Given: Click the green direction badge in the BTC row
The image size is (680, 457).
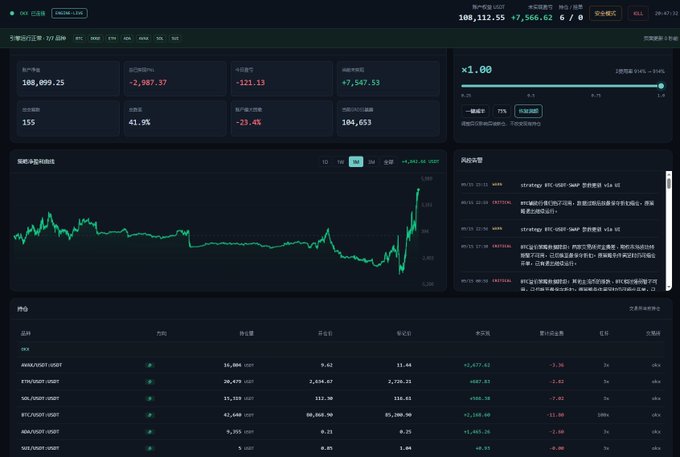Looking at the screenshot, I should click(x=150, y=415).
